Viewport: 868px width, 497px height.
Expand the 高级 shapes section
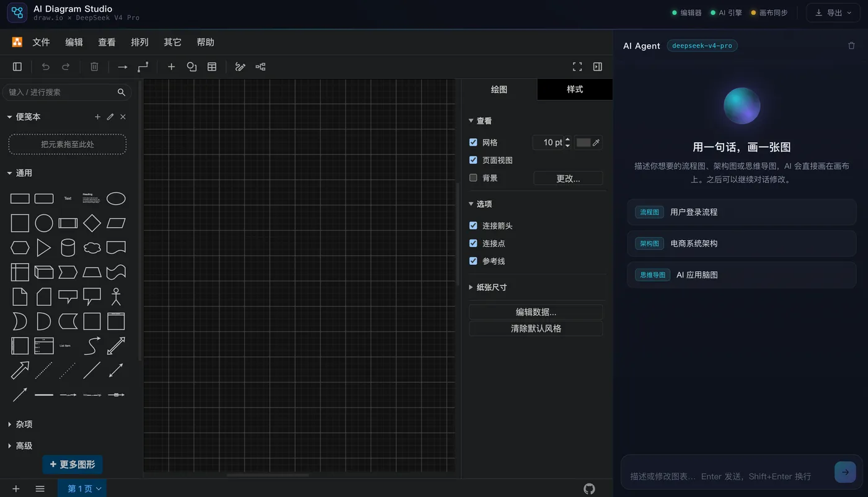click(19, 446)
